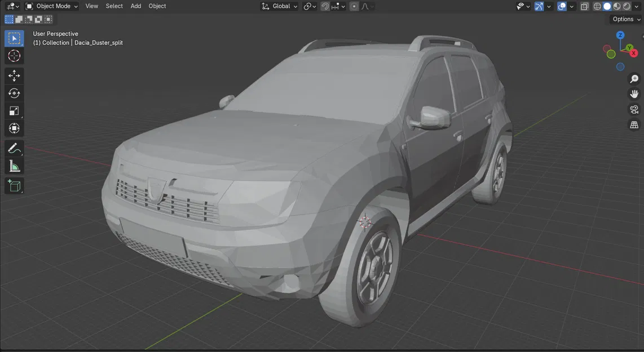Pick the Annotate tool
The height and width of the screenshot is (352, 644).
point(14,148)
